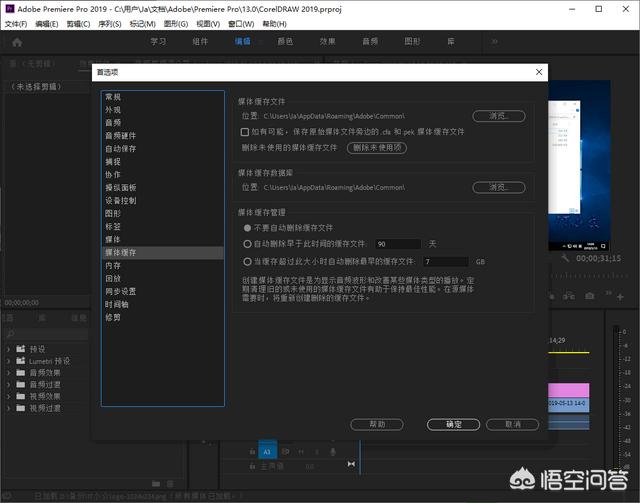Enable saving .cfa and .pek cache files next to originals

click(x=245, y=132)
